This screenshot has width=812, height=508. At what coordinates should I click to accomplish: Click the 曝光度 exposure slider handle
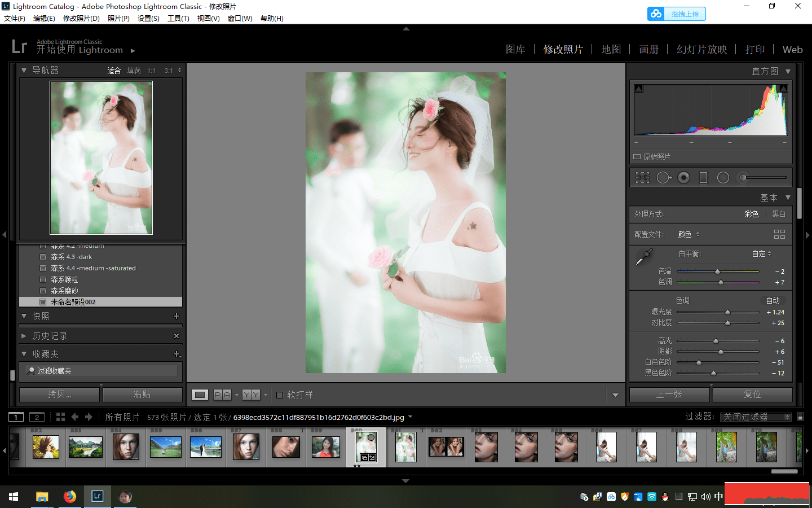pyautogui.click(x=727, y=312)
